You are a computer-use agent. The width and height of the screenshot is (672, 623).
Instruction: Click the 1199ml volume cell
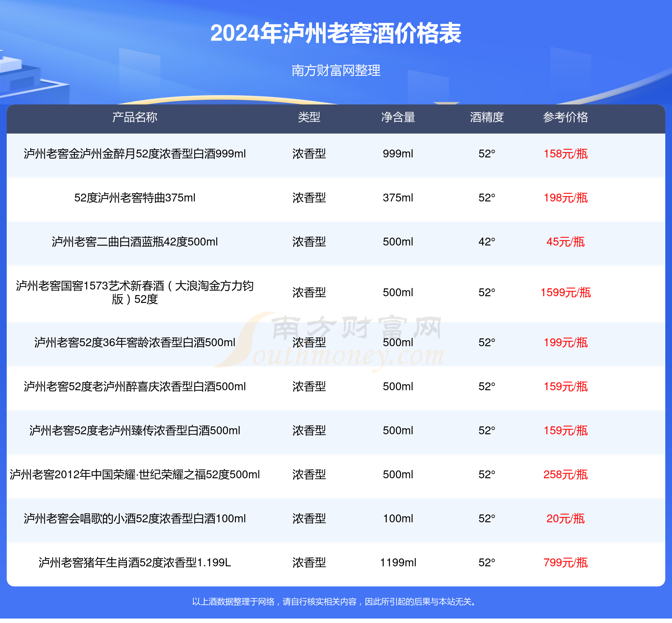tap(398, 563)
